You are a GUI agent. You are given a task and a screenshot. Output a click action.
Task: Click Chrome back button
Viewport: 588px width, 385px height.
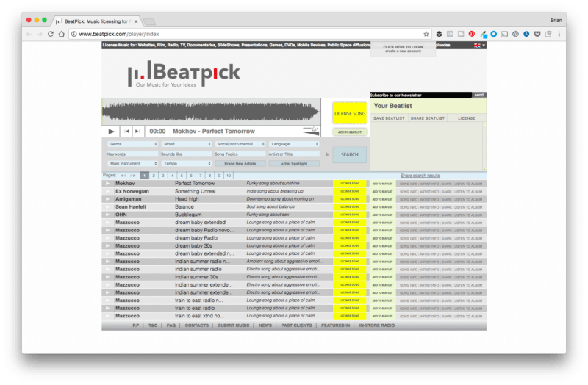point(29,34)
